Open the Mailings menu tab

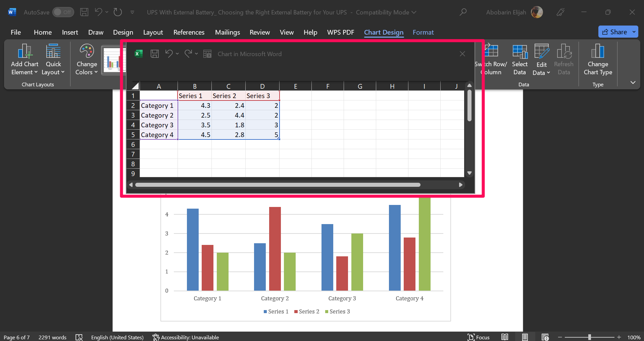(227, 32)
